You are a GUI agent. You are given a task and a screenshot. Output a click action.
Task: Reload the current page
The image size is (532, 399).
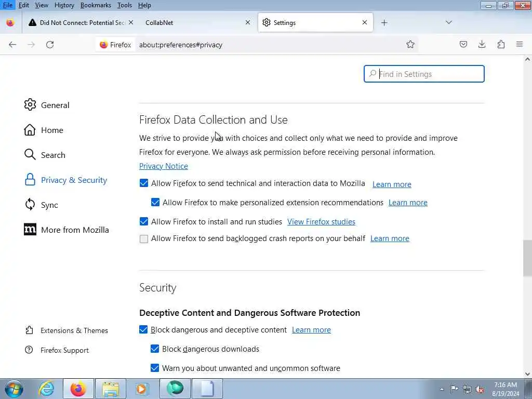coord(50,45)
